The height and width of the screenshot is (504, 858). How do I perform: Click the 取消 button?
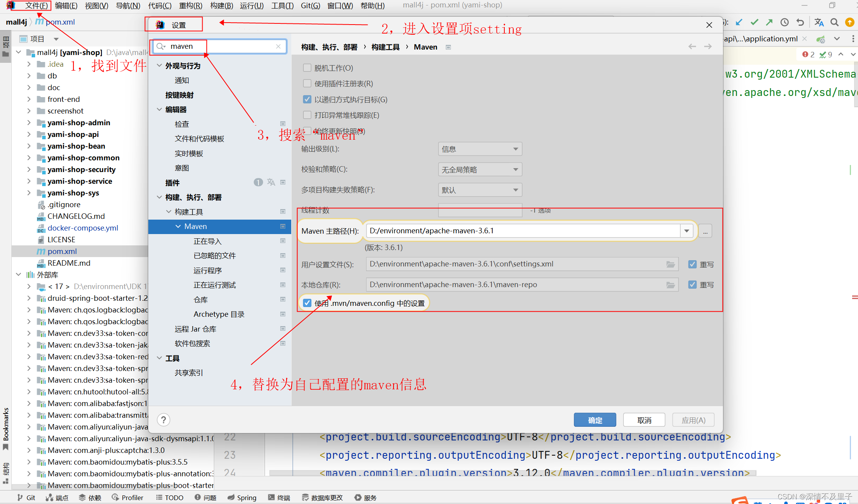tap(644, 420)
